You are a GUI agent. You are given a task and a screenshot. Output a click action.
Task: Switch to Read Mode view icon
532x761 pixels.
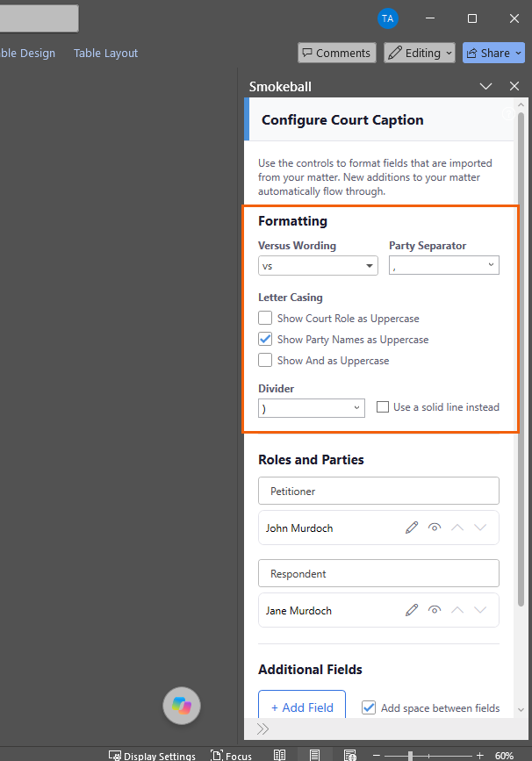tap(279, 755)
